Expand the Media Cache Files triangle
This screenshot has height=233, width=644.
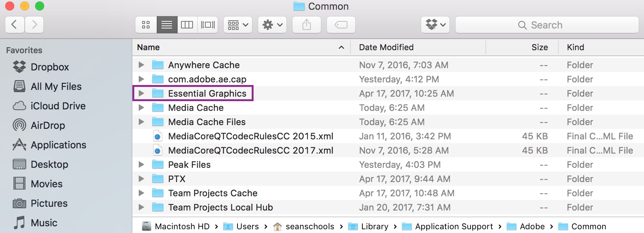coord(141,122)
